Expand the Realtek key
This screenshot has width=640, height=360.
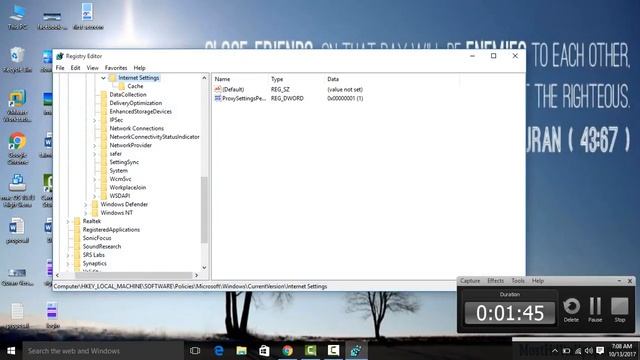(x=68, y=221)
